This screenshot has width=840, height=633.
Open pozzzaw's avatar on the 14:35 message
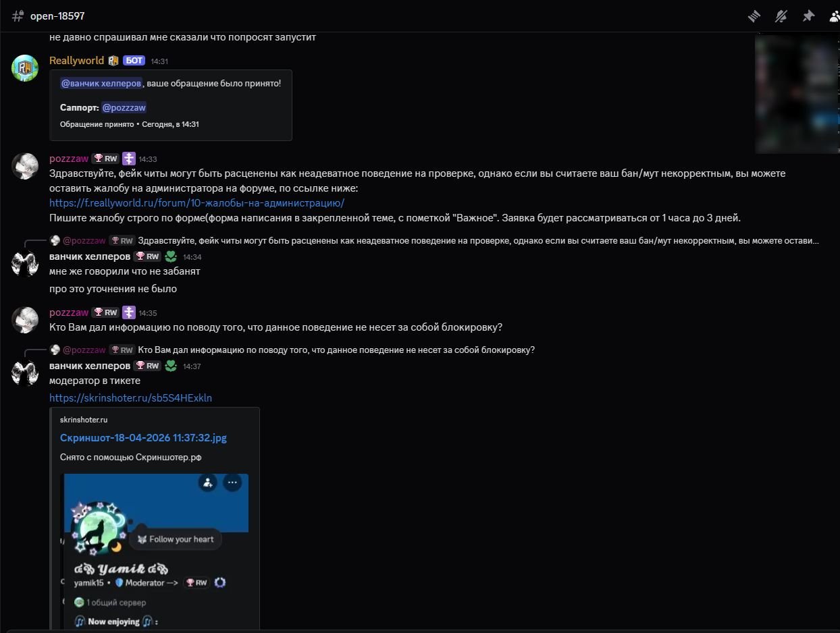25,320
